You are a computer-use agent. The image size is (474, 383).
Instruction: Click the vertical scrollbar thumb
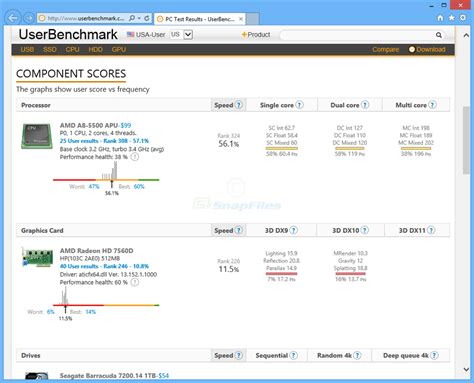466,140
